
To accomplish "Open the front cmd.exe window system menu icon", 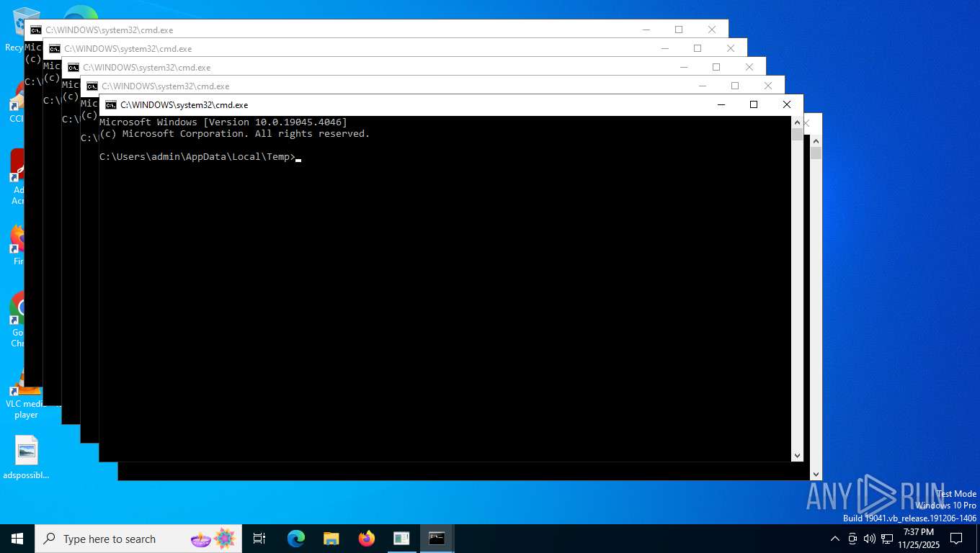I will 110,104.
